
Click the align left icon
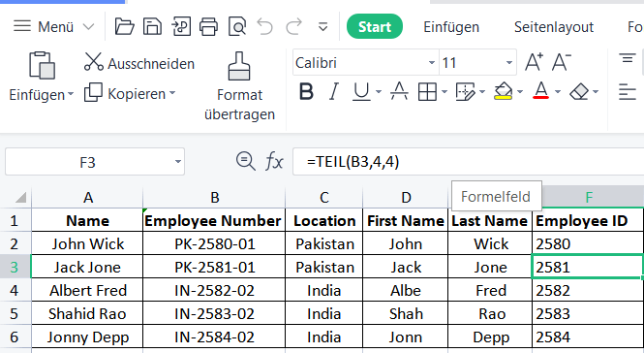[x=628, y=92]
